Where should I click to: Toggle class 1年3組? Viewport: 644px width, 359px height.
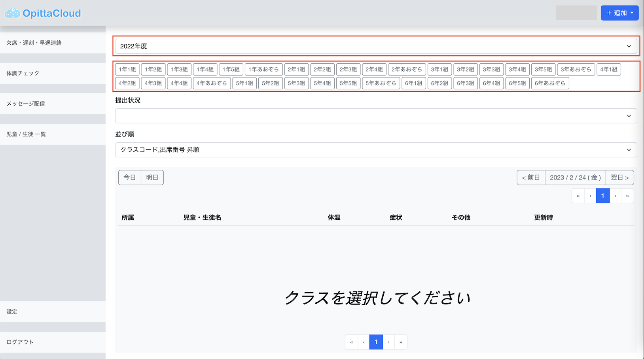pyautogui.click(x=179, y=70)
